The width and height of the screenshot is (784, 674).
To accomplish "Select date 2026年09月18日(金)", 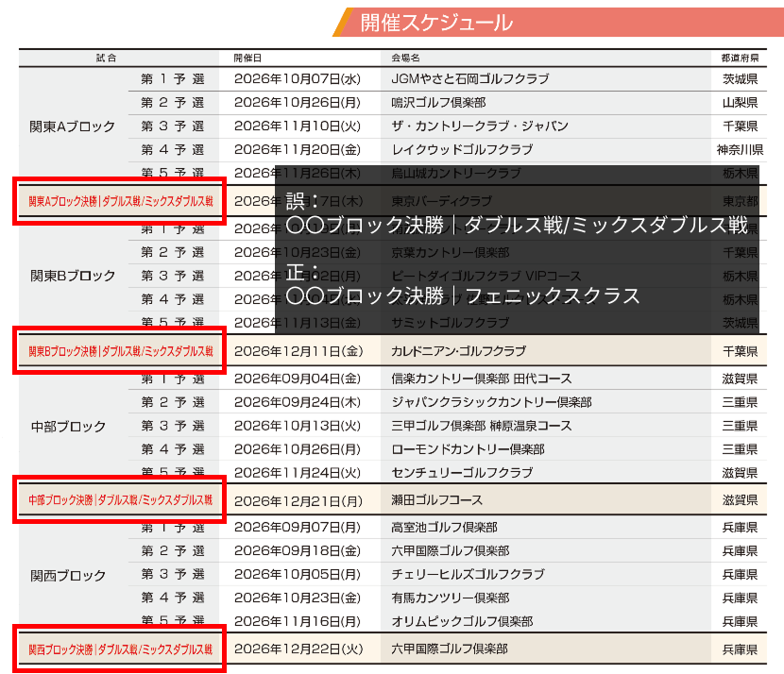I will [298, 550].
